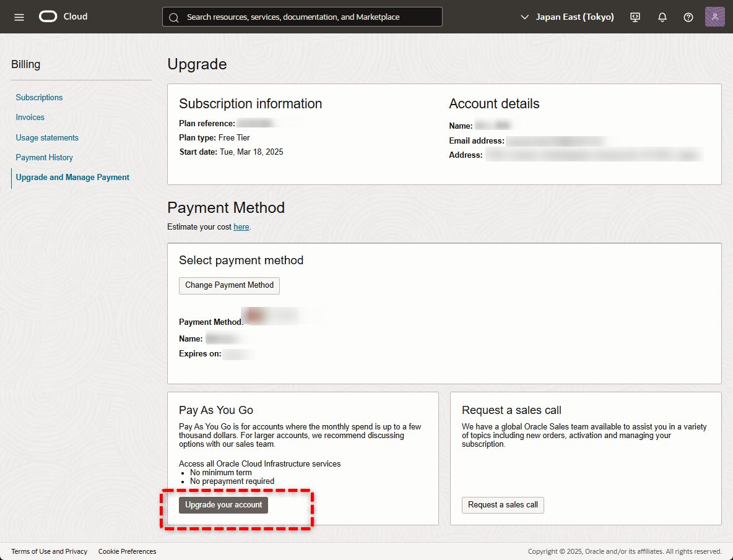The height and width of the screenshot is (560, 733).
Task: Click the Payment Method section heading
Action: pyautogui.click(x=226, y=207)
